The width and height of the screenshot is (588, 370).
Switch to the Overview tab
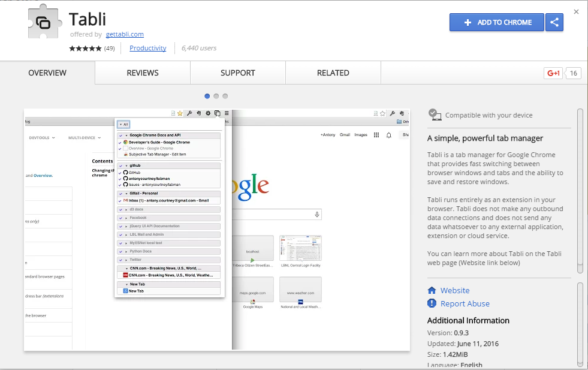coord(47,73)
